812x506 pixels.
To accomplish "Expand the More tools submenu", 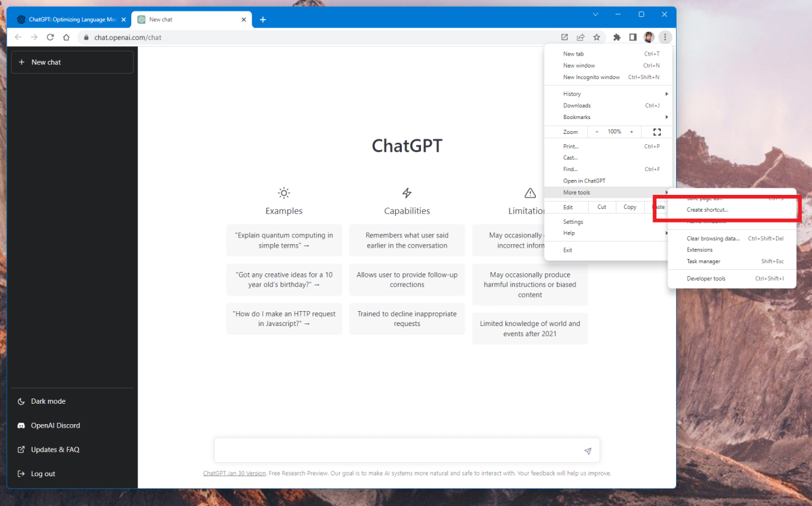I will (x=608, y=193).
